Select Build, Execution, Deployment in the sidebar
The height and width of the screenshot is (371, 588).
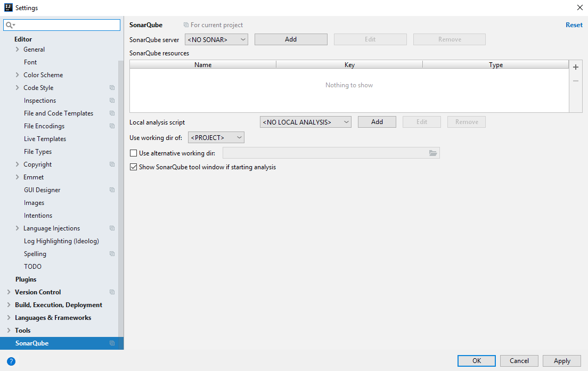coord(58,304)
